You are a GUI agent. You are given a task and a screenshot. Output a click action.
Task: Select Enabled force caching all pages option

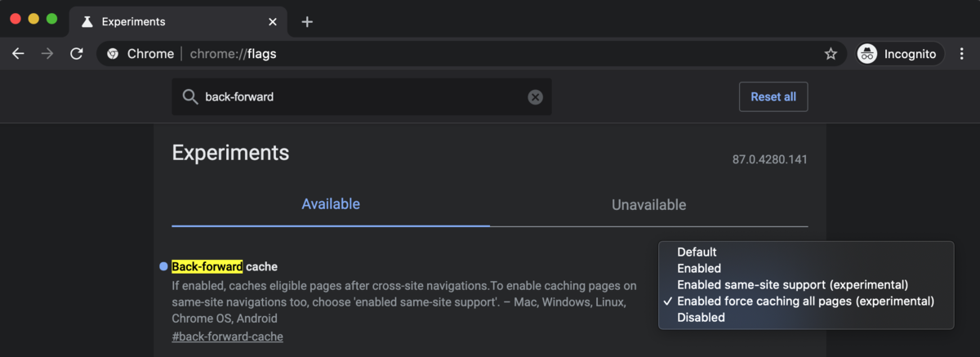tap(806, 301)
